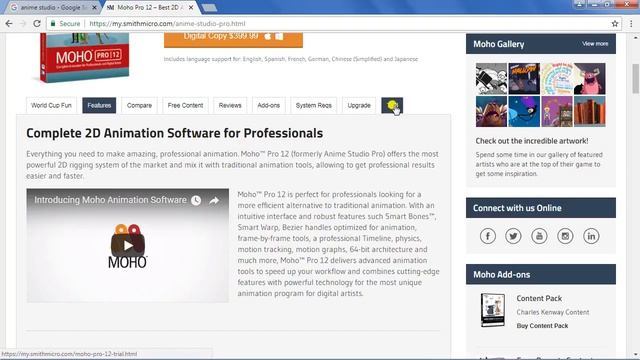Screen dimensions: 640x360
Task: Click the green Secure padlock icon
Action: point(53,24)
